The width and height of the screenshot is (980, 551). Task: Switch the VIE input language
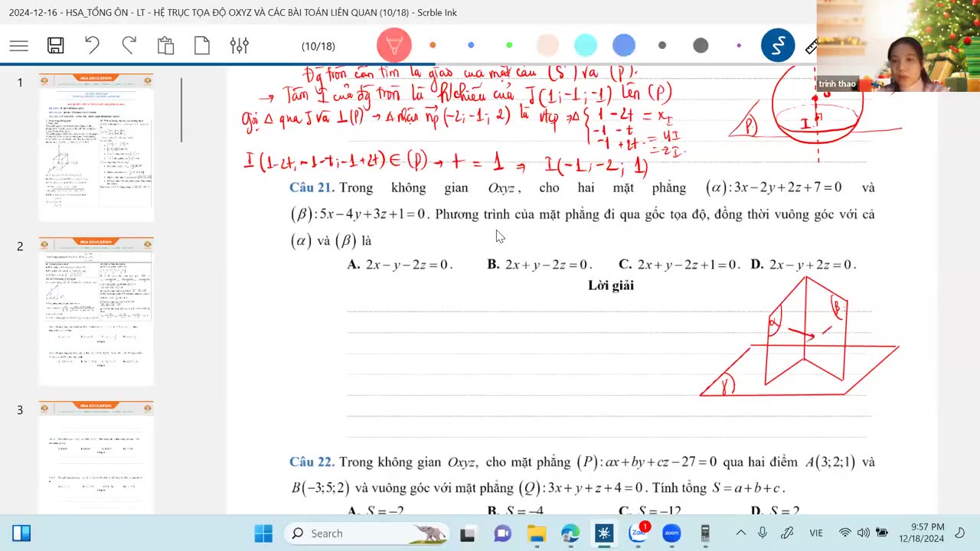pyautogui.click(x=816, y=533)
